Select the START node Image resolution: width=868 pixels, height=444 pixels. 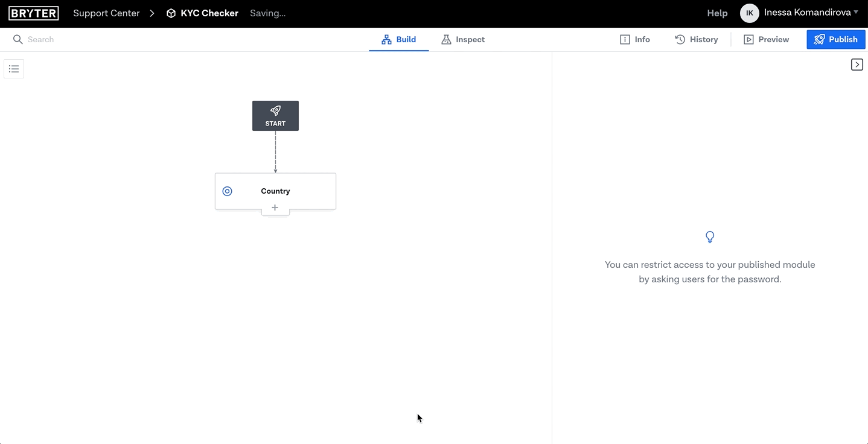tap(275, 116)
